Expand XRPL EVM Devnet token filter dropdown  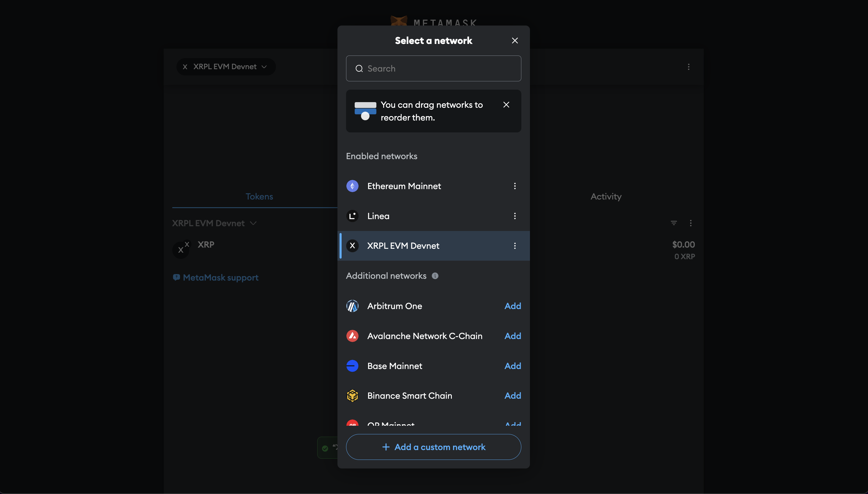coord(214,223)
